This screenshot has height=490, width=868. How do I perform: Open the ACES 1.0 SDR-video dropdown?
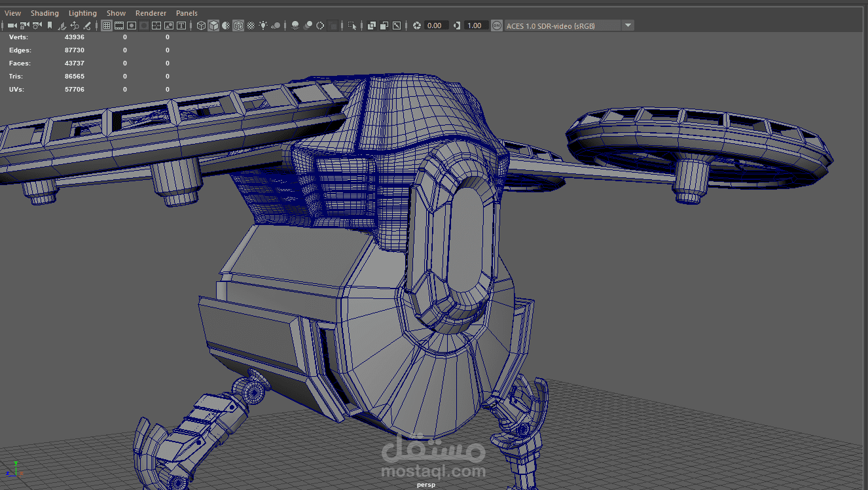pos(569,26)
